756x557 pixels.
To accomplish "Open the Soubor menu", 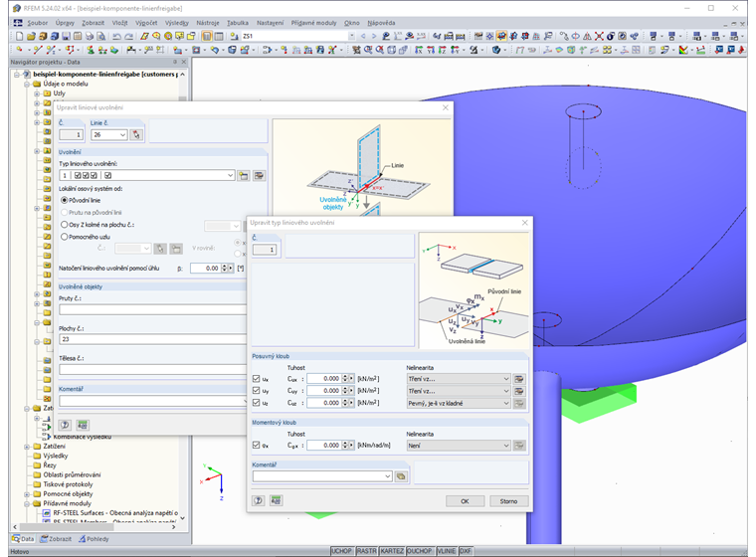I will (x=37, y=23).
